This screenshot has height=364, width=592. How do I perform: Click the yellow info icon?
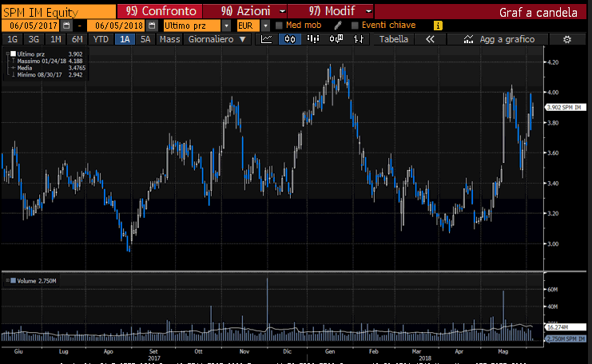click(437, 26)
